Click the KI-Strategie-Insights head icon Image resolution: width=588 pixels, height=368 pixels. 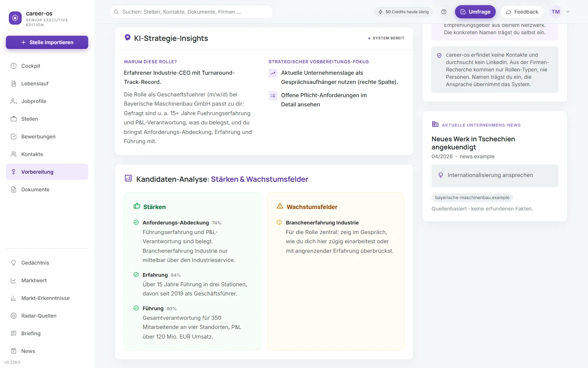[x=128, y=38]
